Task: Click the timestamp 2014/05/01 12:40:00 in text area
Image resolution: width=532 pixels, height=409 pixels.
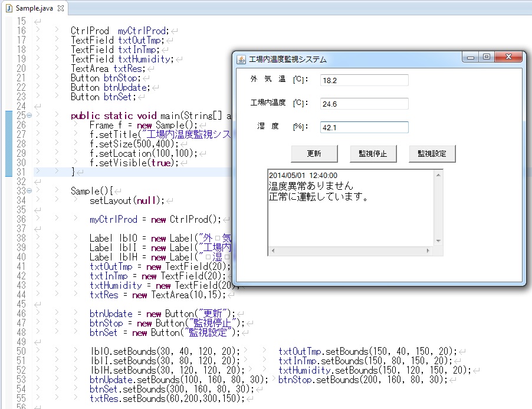Action: 303,176
